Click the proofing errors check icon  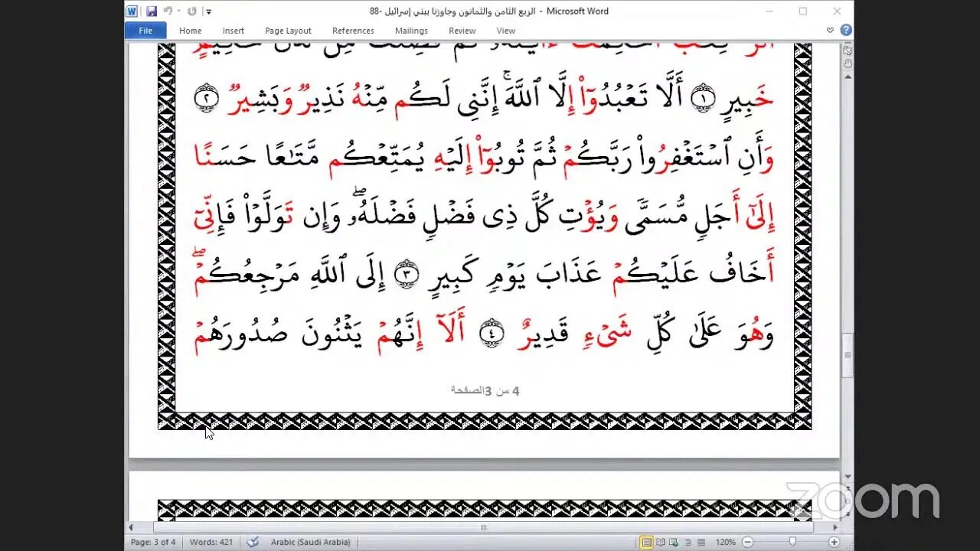pos(253,542)
